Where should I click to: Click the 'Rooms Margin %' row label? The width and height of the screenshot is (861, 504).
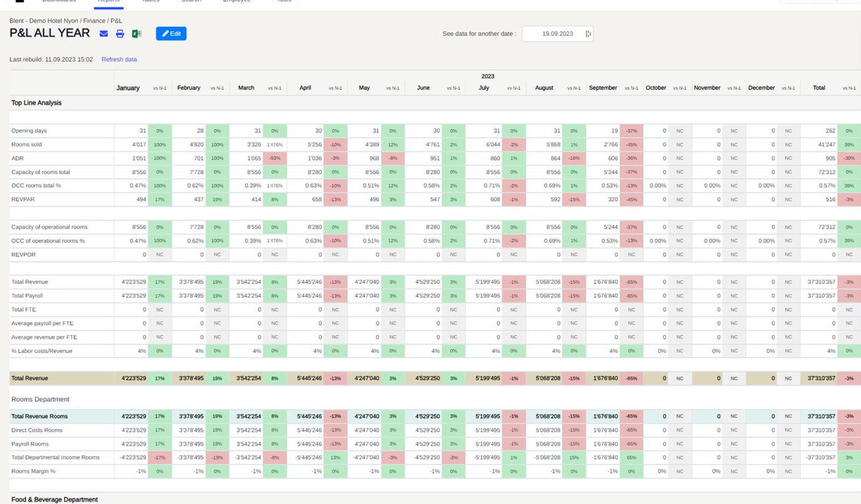33,471
